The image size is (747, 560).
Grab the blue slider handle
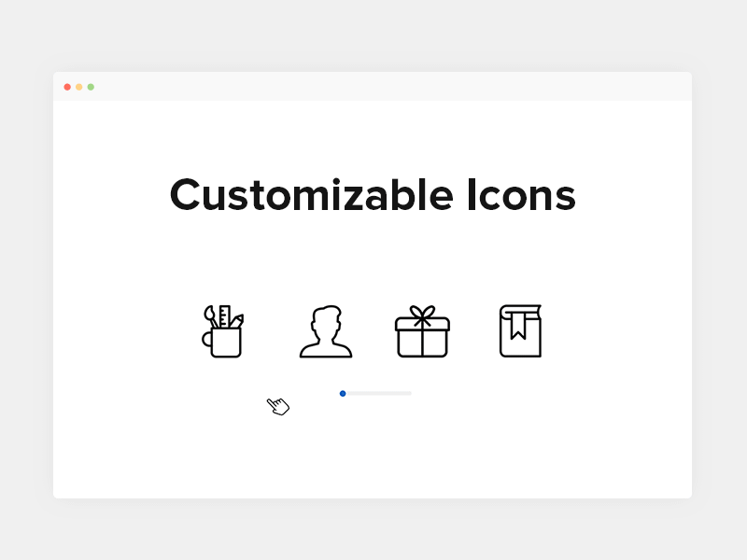343,393
